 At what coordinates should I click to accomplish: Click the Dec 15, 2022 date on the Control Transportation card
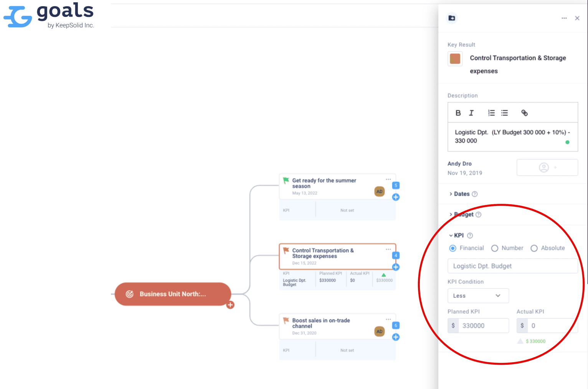(x=304, y=263)
